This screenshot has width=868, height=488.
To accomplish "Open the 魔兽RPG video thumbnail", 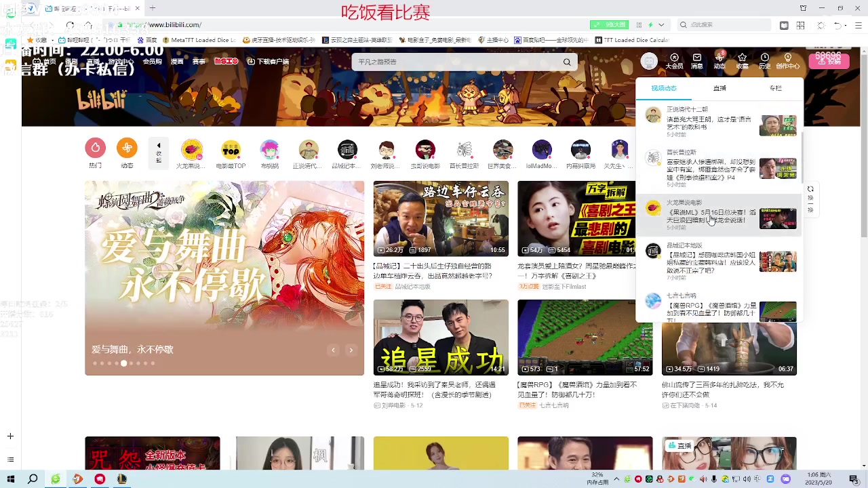I will [585, 338].
